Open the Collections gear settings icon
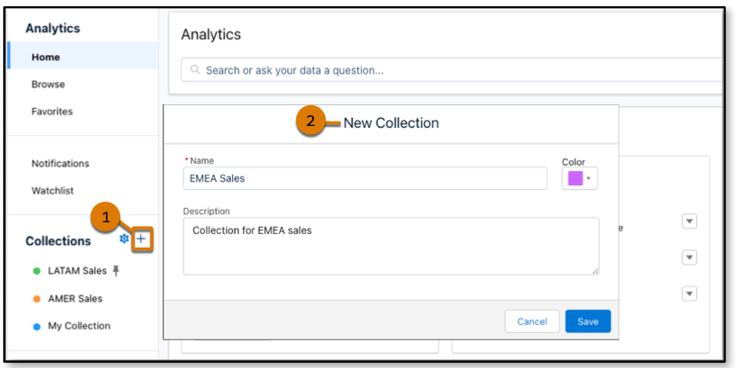This screenshot has width=736, height=368. [124, 239]
